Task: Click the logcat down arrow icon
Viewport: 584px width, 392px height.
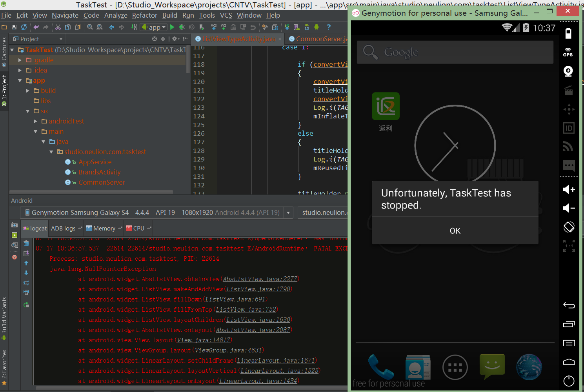Action: coord(26,273)
